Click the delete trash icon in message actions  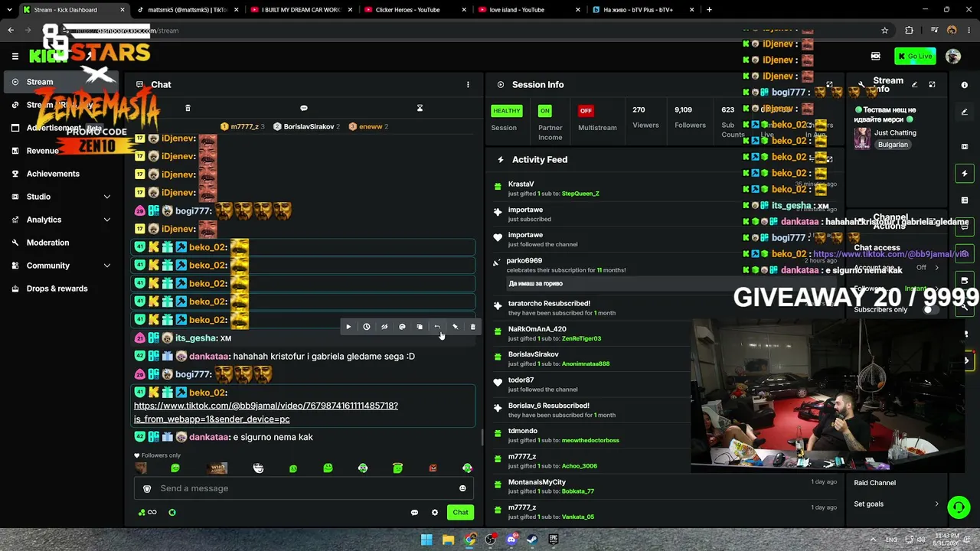(472, 327)
